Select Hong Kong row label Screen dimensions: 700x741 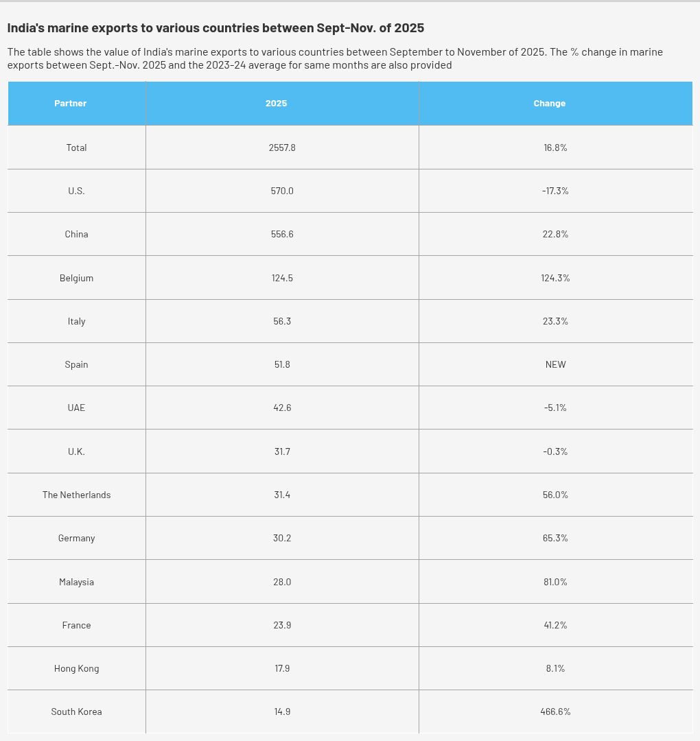(77, 668)
